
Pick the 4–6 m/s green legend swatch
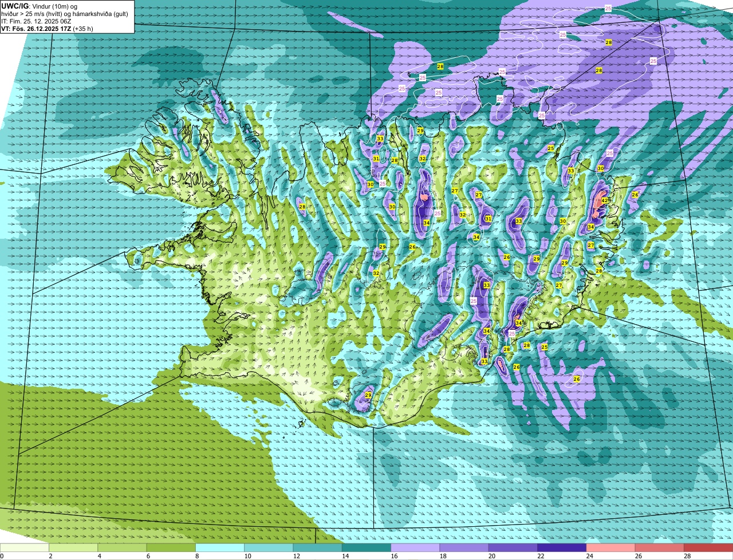pos(122,547)
